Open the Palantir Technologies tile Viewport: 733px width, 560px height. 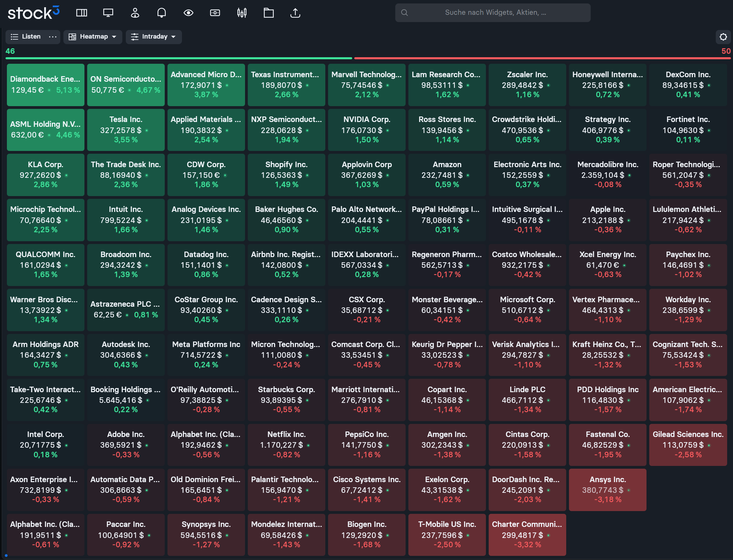click(x=286, y=490)
